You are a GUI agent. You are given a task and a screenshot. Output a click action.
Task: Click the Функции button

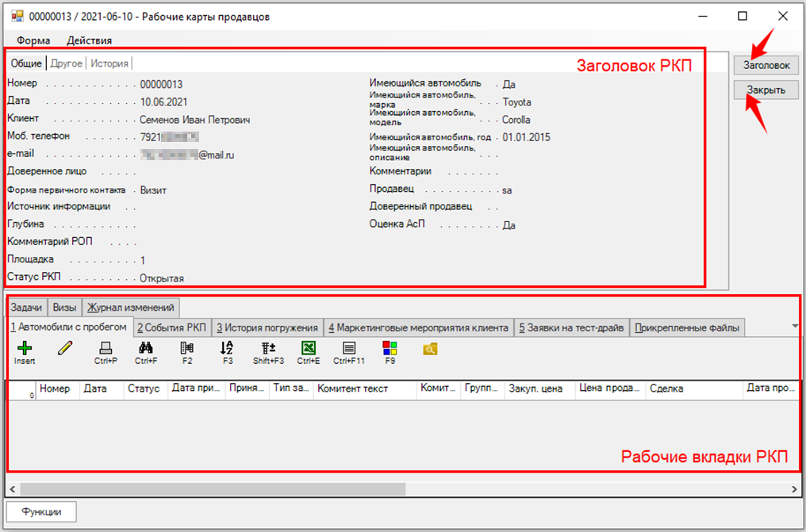click(41, 512)
